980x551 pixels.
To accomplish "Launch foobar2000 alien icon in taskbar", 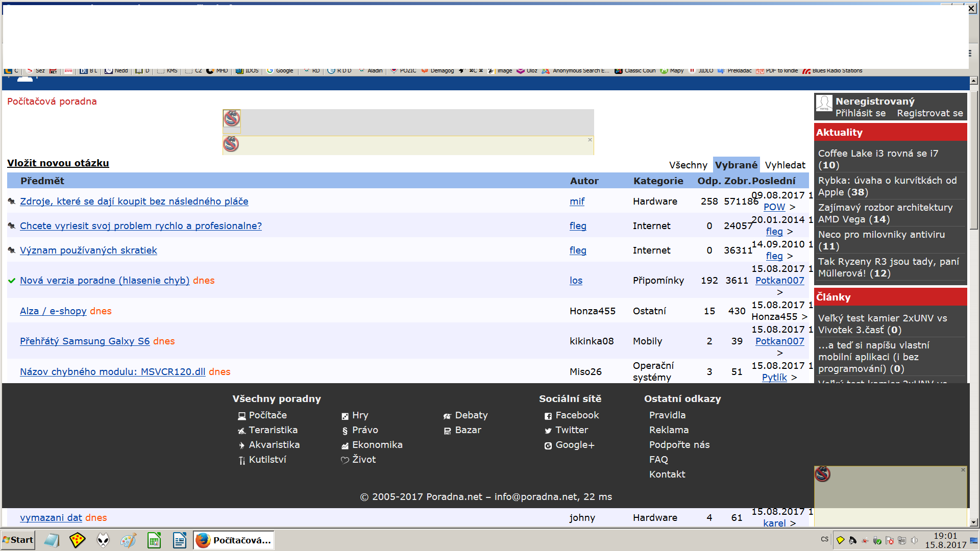I will [103, 540].
